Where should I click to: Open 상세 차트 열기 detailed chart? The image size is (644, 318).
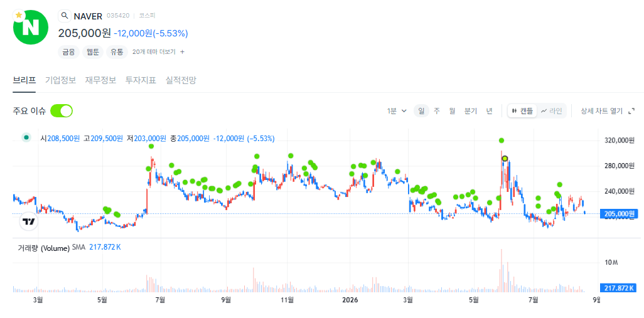click(602, 111)
